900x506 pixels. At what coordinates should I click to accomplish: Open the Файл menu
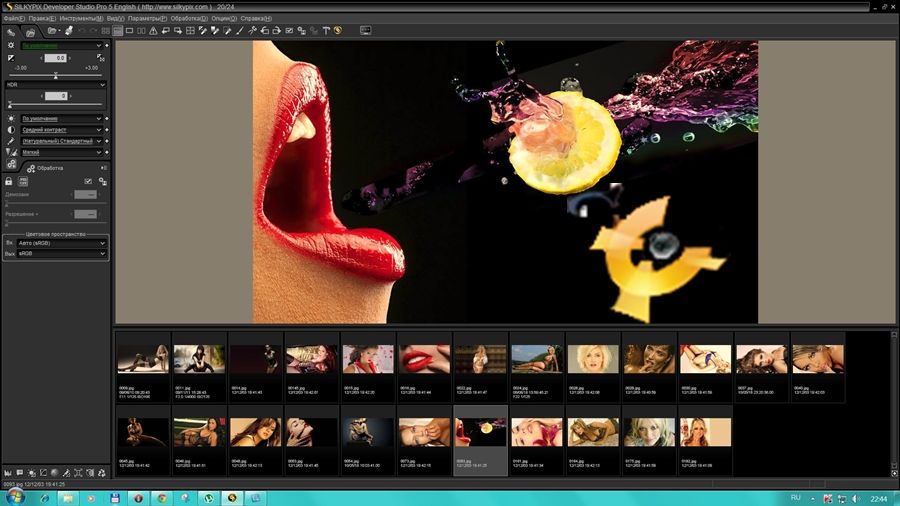[14, 18]
